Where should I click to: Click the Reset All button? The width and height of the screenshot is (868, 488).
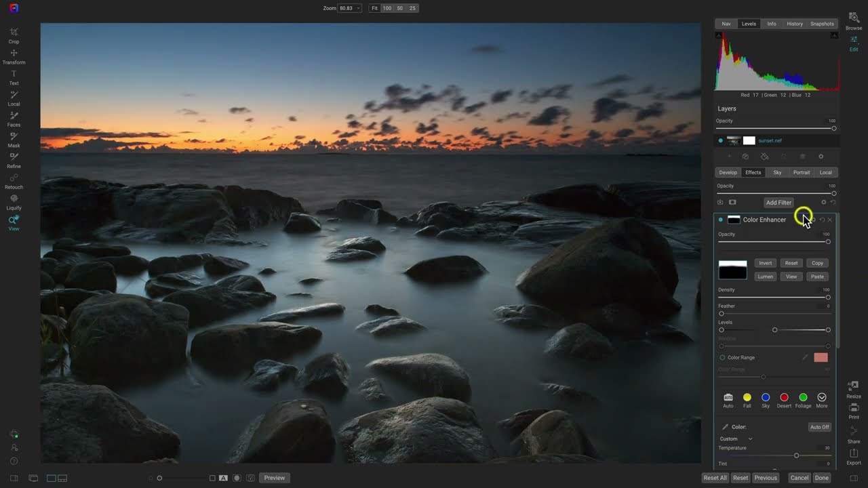click(x=715, y=478)
